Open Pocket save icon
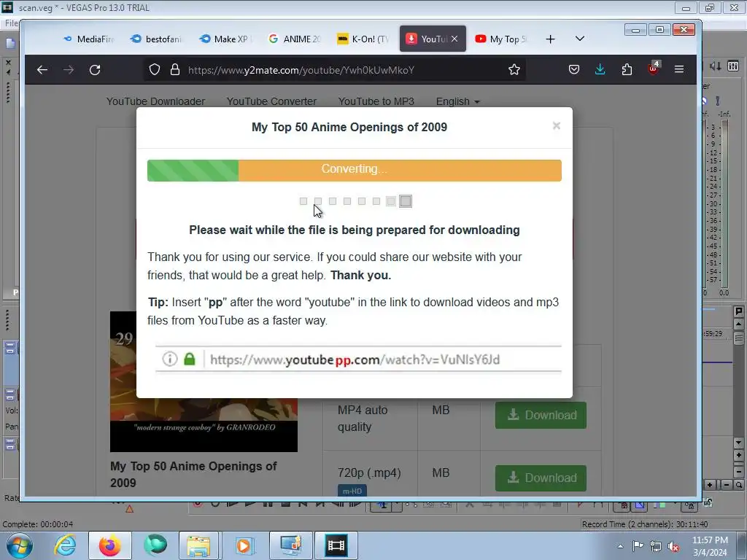747x560 pixels. [x=574, y=69]
